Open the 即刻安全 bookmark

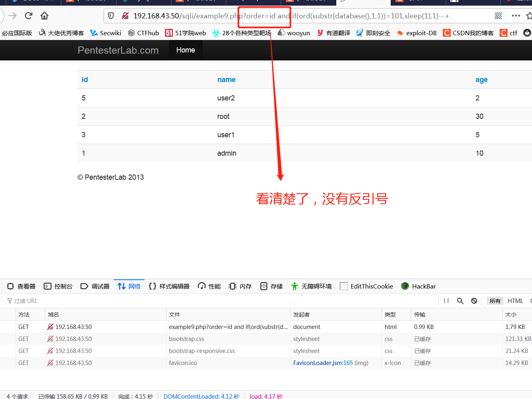tap(373, 33)
